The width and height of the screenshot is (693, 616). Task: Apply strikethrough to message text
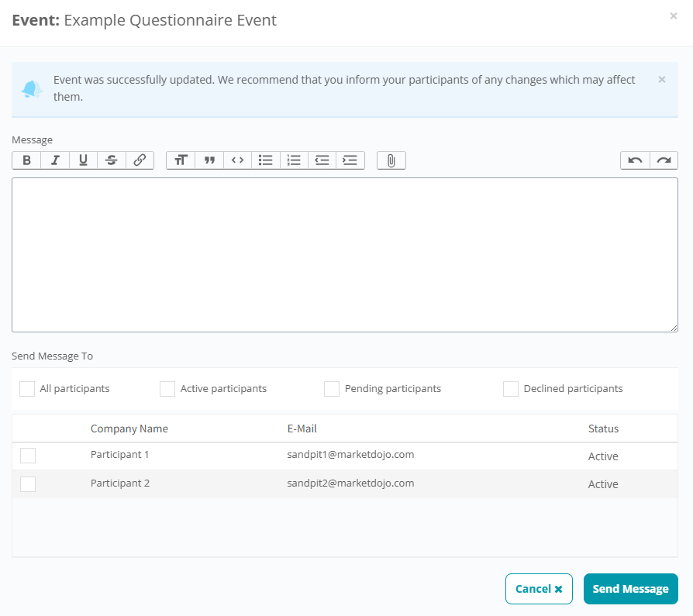tap(112, 160)
